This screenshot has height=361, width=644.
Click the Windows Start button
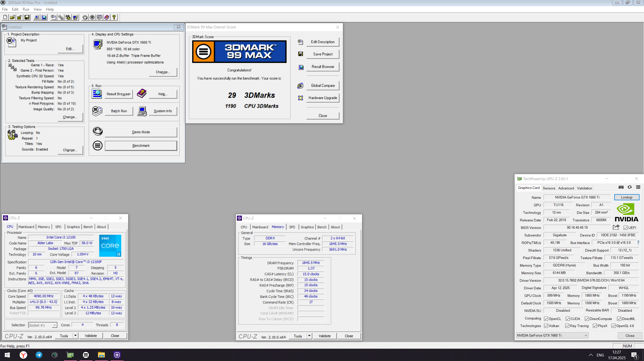click(7, 355)
